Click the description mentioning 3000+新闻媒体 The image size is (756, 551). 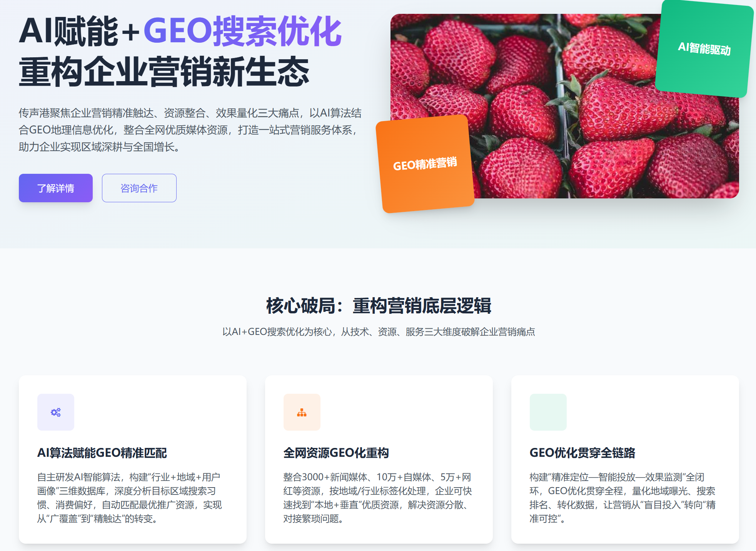coord(377,498)
